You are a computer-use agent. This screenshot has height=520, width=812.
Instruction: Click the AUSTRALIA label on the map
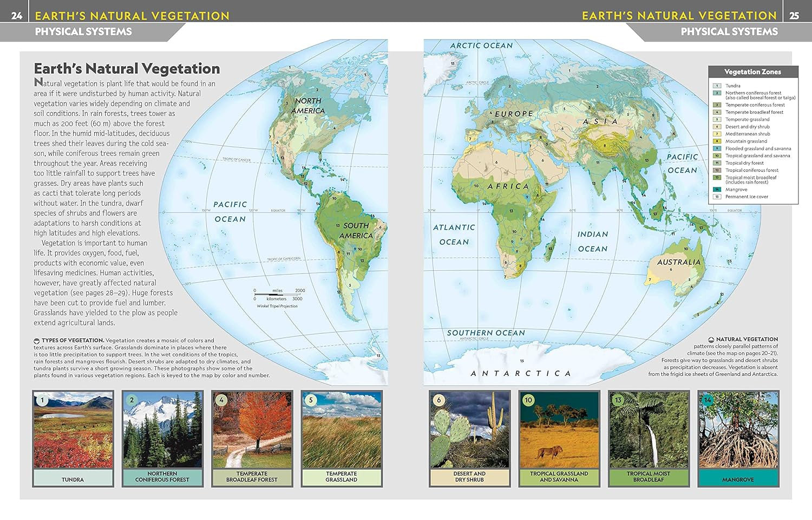[x=678, y=262]
